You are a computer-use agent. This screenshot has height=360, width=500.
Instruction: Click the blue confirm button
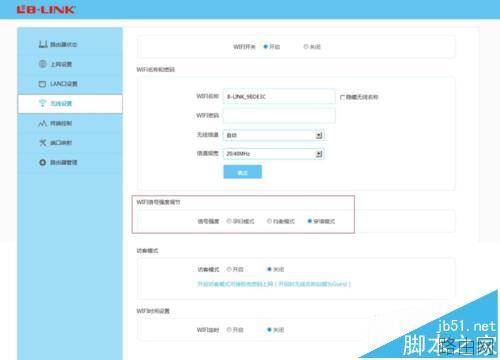pos(242,172)
